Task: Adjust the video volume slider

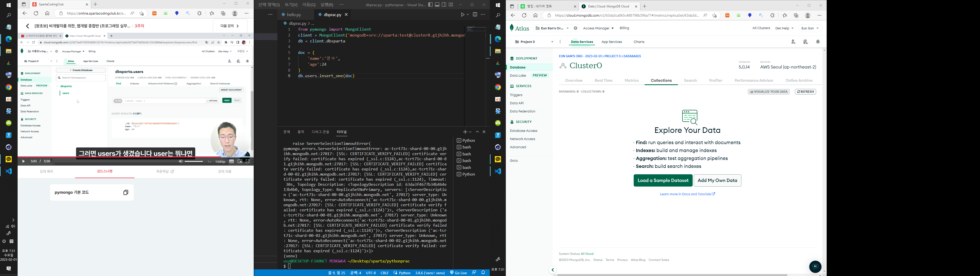Action: pos(194,161)
